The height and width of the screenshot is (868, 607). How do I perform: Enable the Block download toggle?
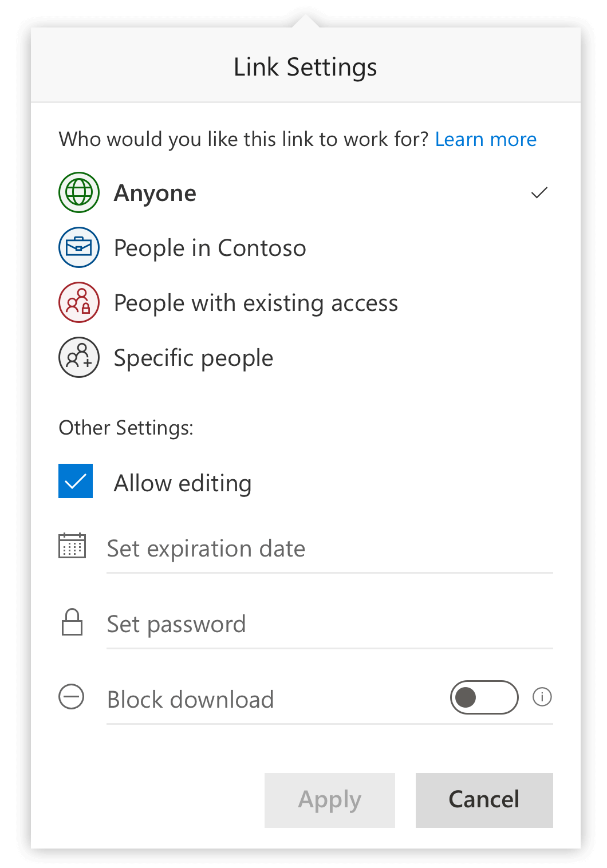click(484, 697)
